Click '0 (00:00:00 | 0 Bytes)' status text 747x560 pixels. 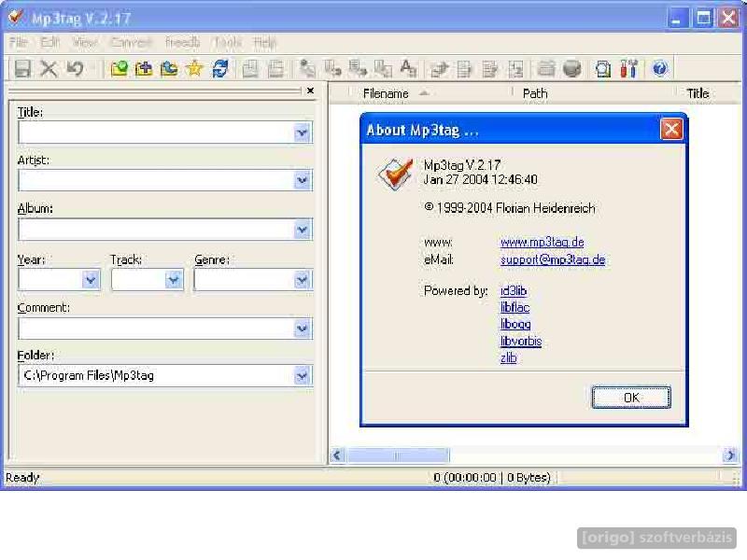click(492, 478)
